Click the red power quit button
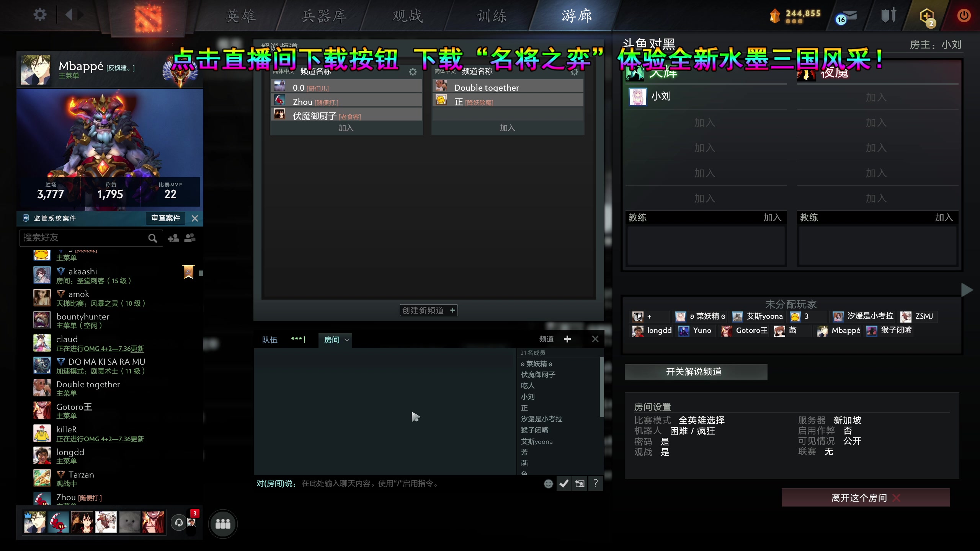This screenshot has width=980, height=551. [x=964, y=15]
